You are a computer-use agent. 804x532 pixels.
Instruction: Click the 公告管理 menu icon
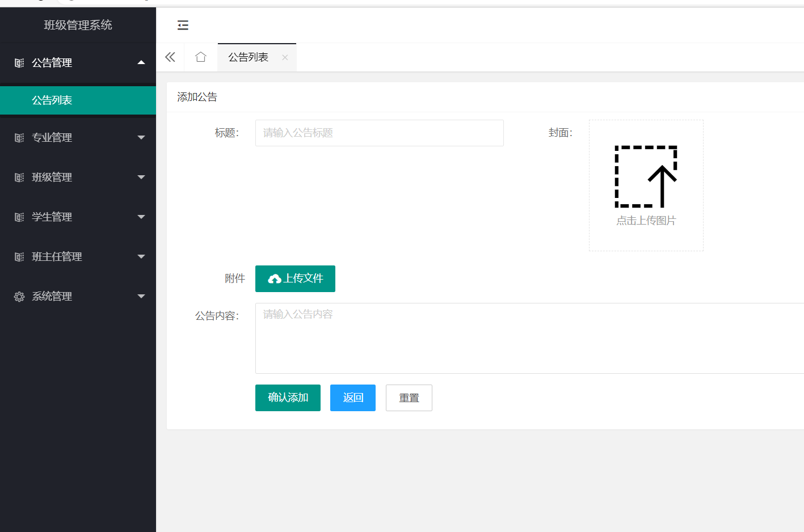coord(19,63)
